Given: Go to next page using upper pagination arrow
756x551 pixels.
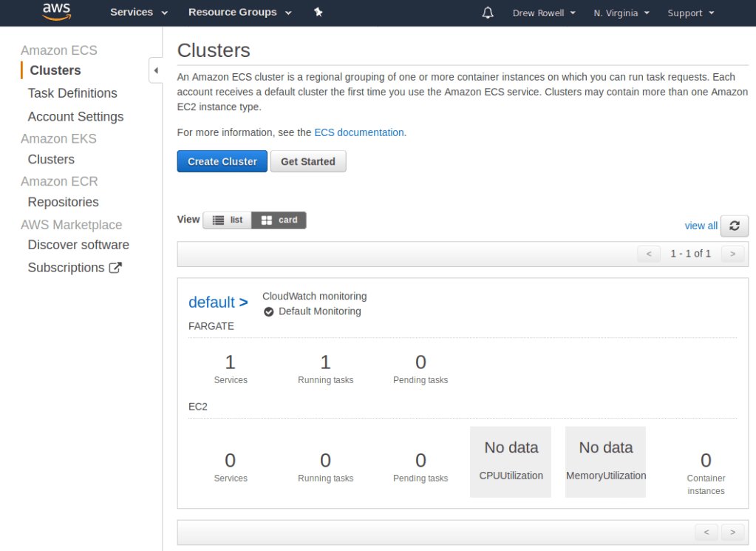Looking at the screenshot, I should pos(732,254).
